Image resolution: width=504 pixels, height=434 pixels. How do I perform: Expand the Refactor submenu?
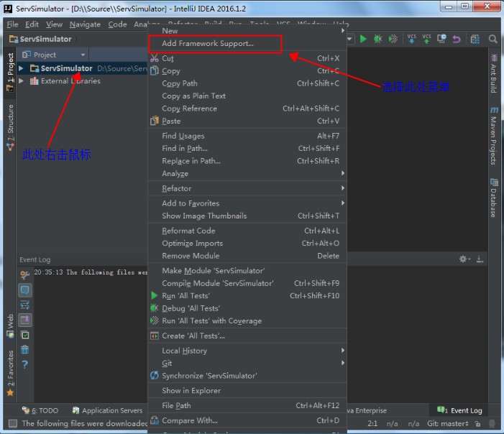(247, 188)
